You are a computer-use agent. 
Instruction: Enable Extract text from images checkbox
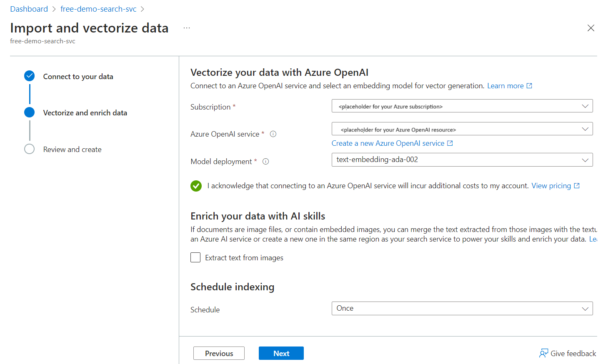195,257
